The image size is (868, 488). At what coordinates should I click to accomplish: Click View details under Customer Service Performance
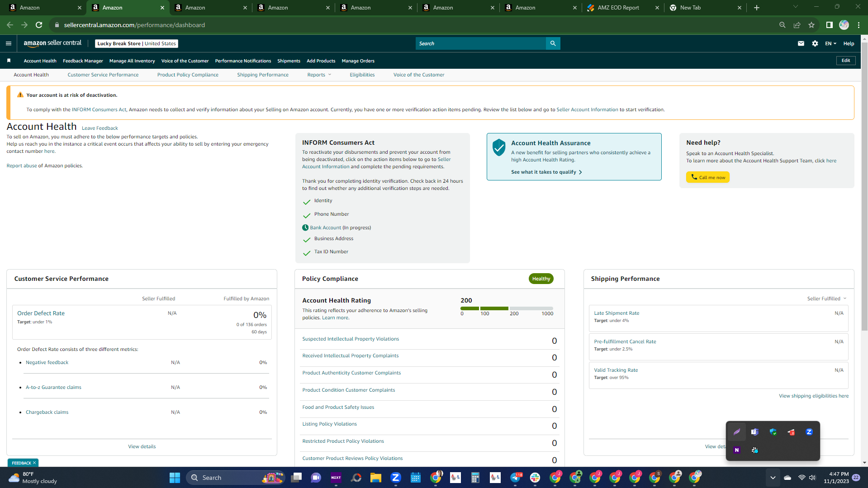point(142,446)
